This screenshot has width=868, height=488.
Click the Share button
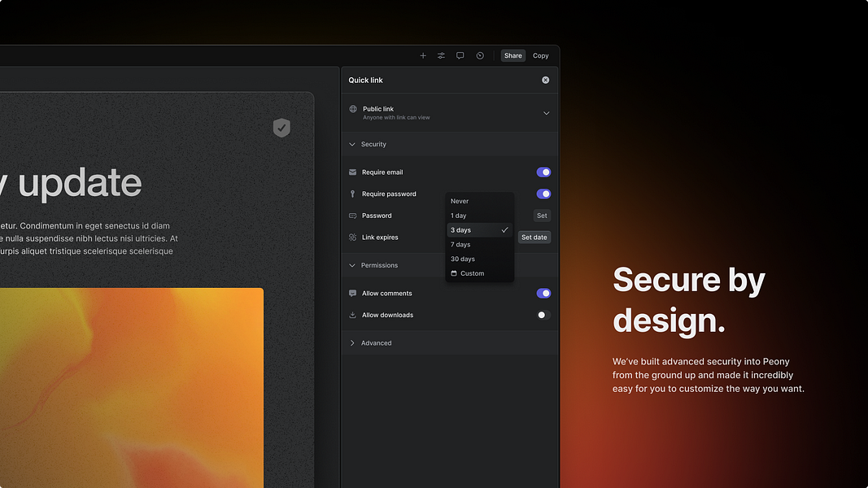click(x=513, y=55)
